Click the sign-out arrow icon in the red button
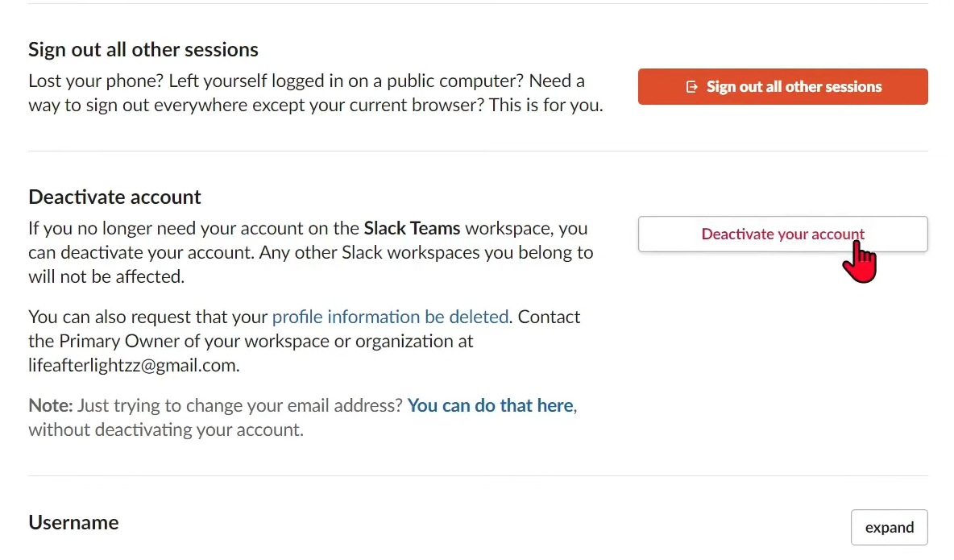954x560 pixels. (691, 87)
